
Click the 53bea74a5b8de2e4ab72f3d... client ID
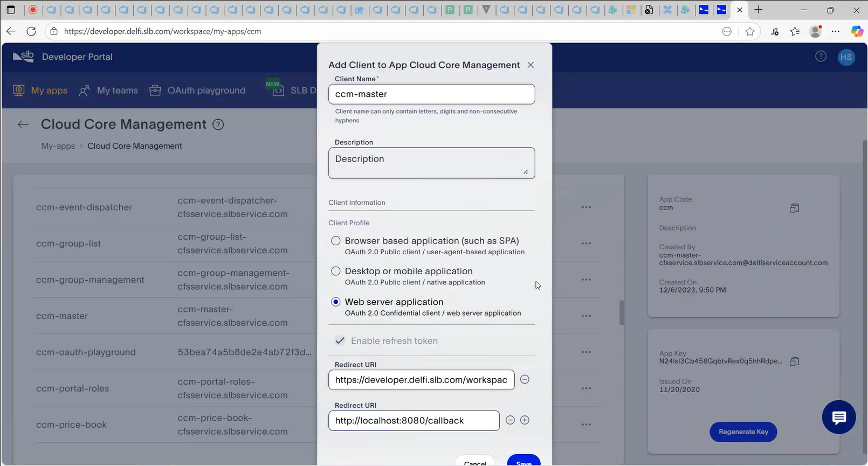245,352
